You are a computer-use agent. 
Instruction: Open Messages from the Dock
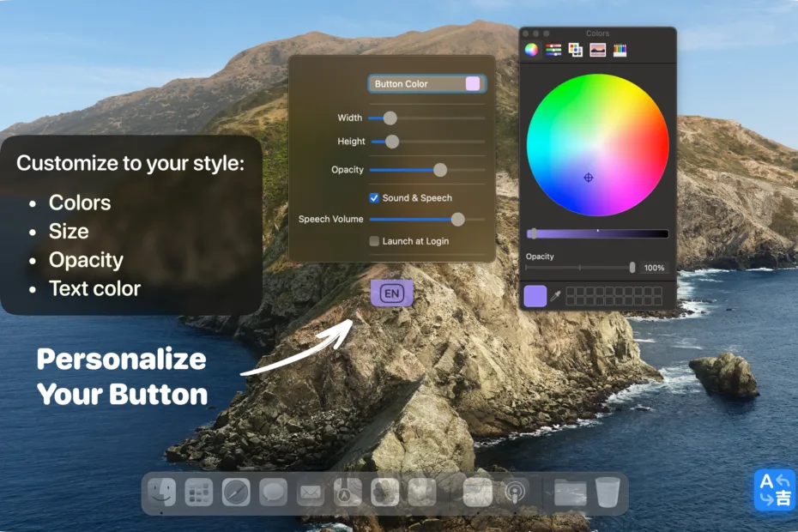tap(274, 493)
